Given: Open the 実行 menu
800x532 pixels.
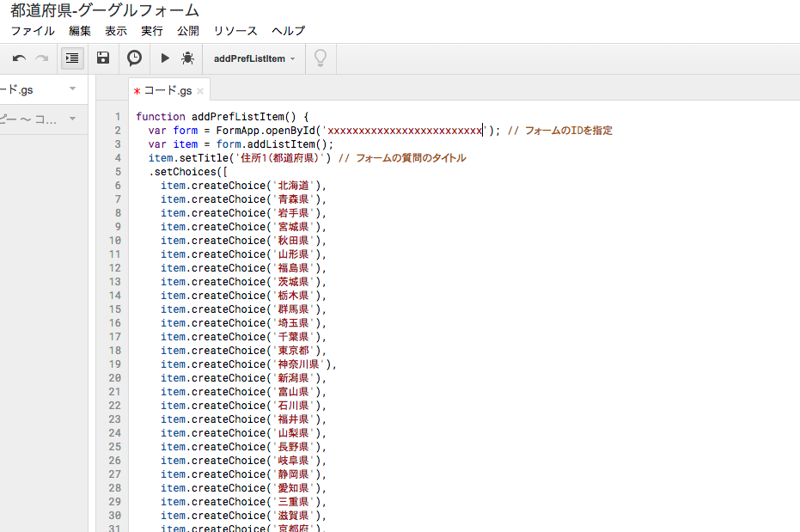Looking at the screenshot, I should [x=151, y=31].
